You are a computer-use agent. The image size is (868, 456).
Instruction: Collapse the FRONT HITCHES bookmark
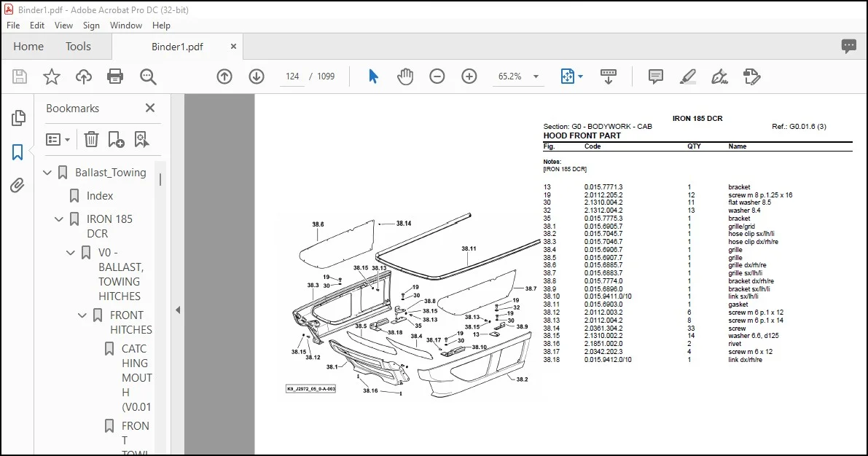point(82,315)
